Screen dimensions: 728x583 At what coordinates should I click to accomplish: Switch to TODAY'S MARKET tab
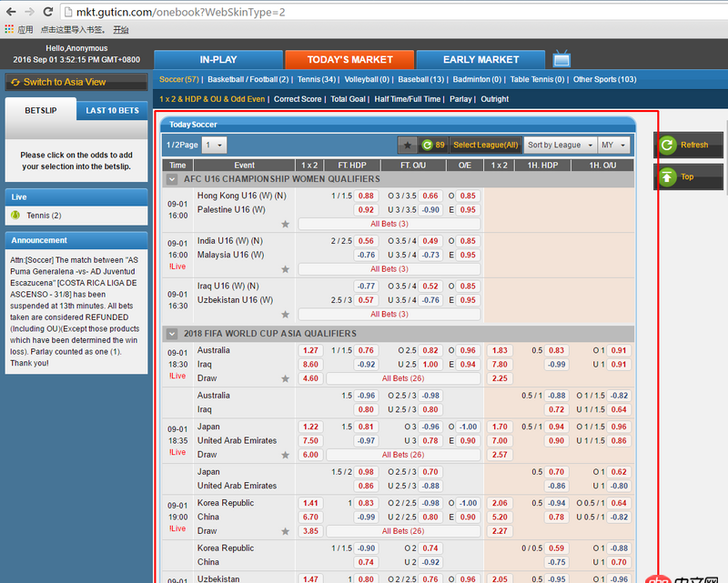pyautogui.click(x=349, y=59)
